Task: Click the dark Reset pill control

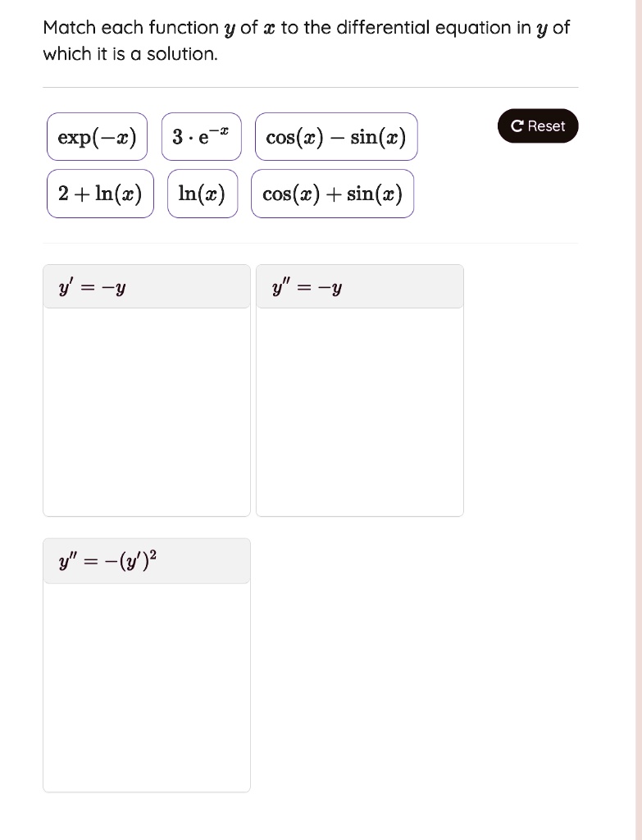Action: 537,126
